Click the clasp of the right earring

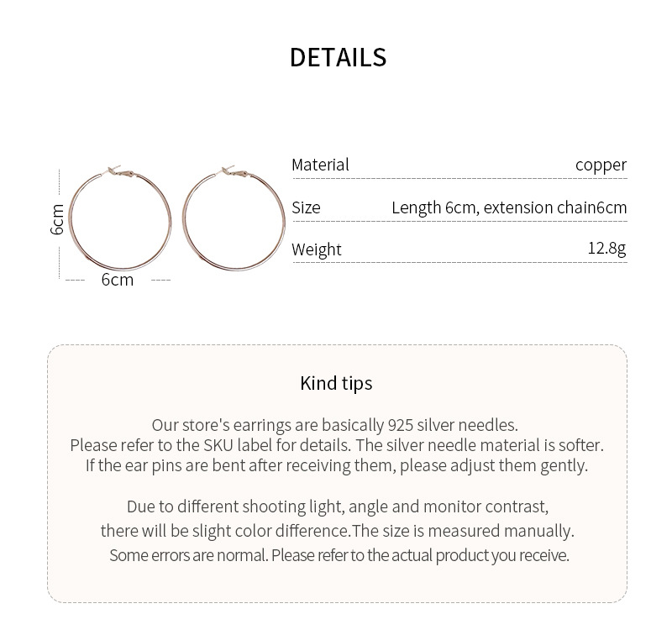click(x=233, y=172)
